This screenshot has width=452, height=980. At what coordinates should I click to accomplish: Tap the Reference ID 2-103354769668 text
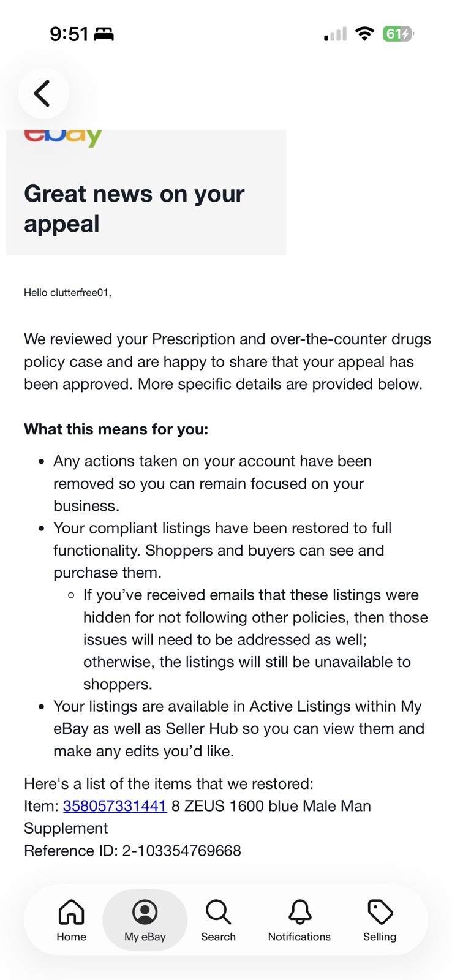(x=132, y=850)
